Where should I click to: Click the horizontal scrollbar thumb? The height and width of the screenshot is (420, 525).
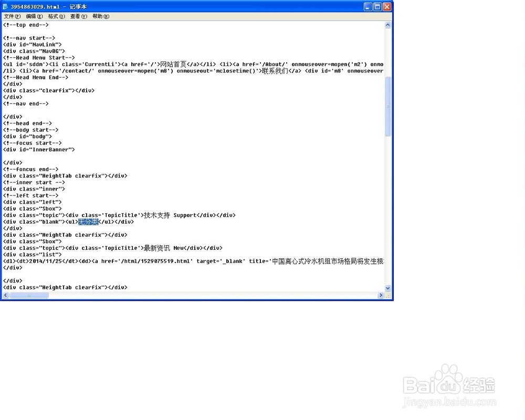29,295
